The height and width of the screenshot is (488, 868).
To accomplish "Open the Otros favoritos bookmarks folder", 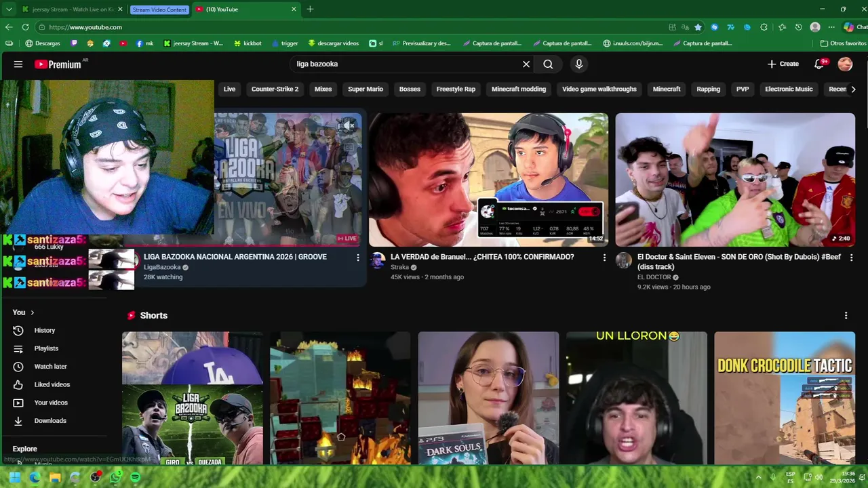I will pyautogui.click(x=843, y=43).
